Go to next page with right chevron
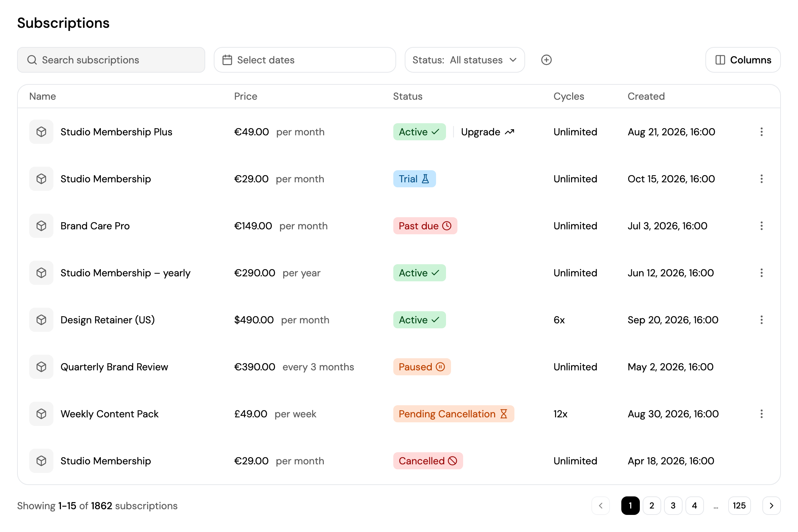This screenshot has width=798, height=532. tap(771, 506)
